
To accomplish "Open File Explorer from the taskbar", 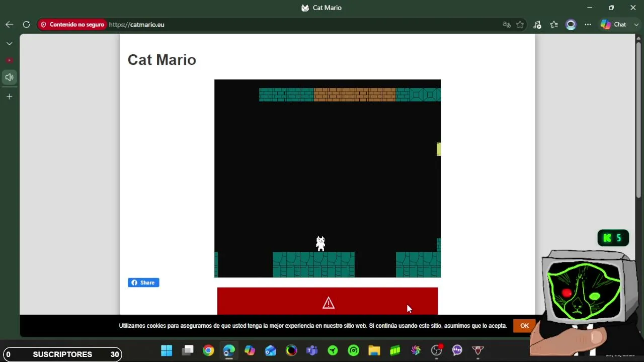I will [x=374, y=350].
